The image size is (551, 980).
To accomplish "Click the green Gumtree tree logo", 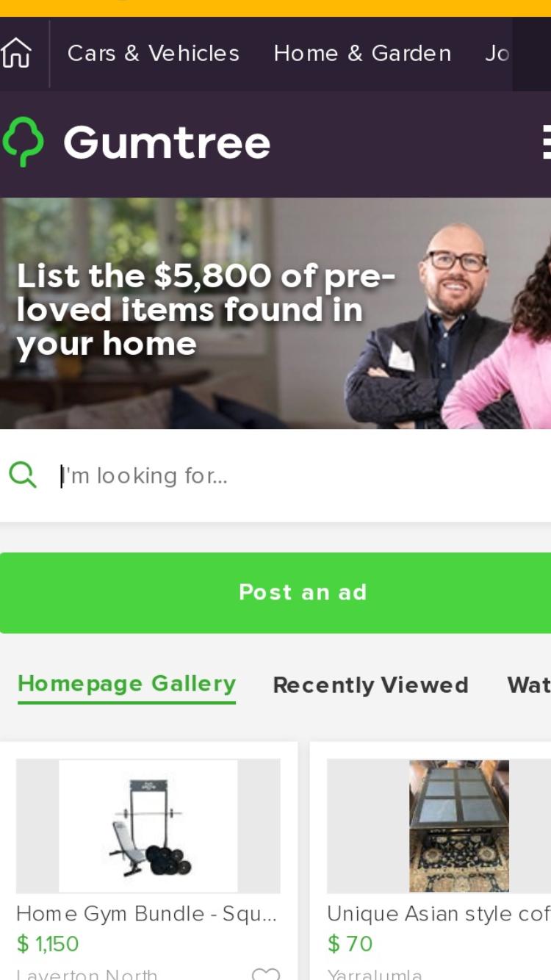I will click(x=23, y=142).
